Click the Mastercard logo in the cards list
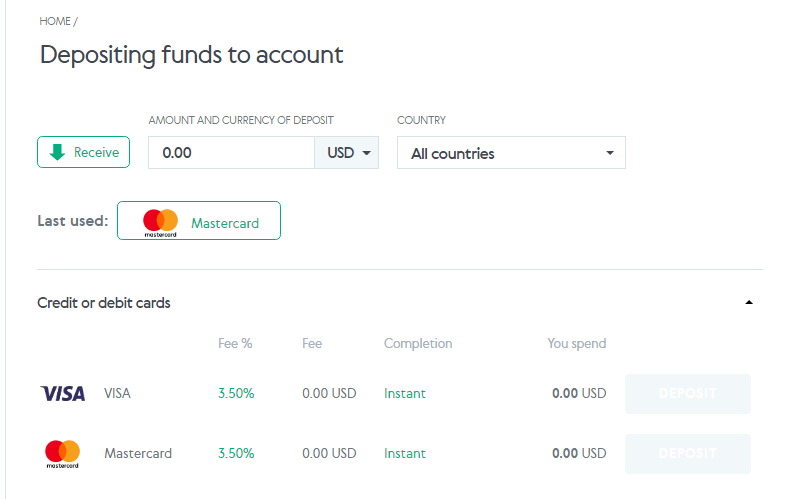This screenshot has height=499, width=791. pyautogui.click(x=63, y=454)
